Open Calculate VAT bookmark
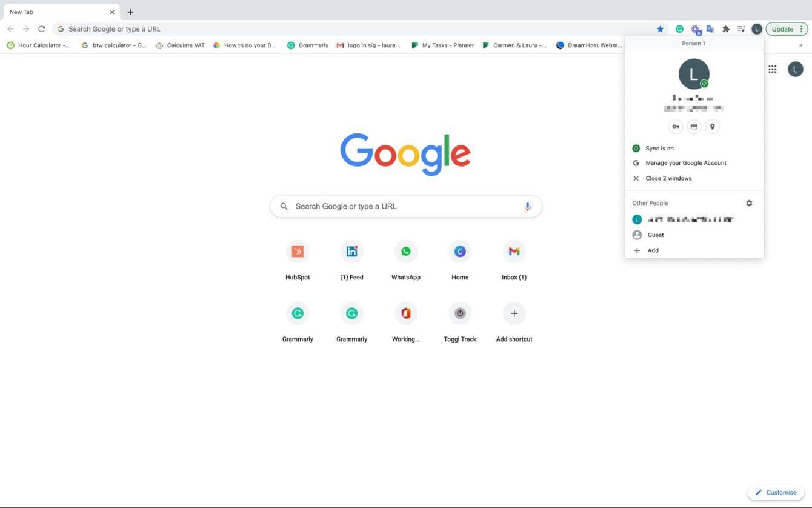The height and width of the screenshot is (508, 812). [180, 45]
